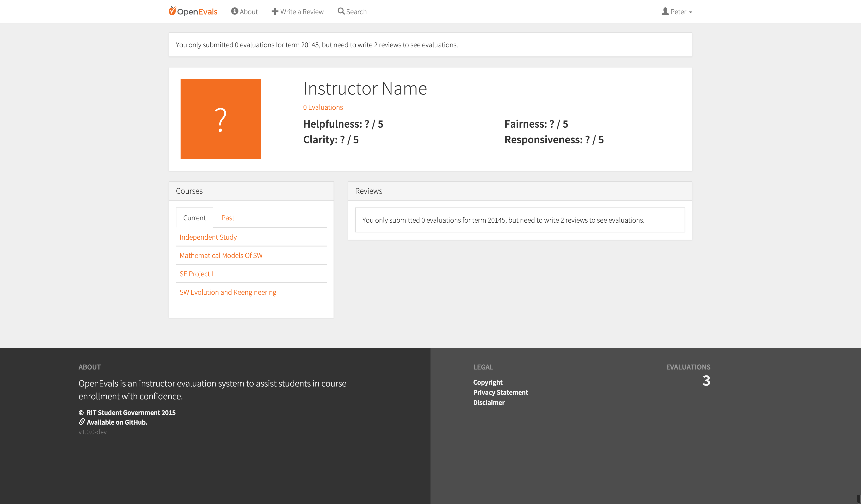
Task: Go to SE Project II course
Action: click(197, 274)
